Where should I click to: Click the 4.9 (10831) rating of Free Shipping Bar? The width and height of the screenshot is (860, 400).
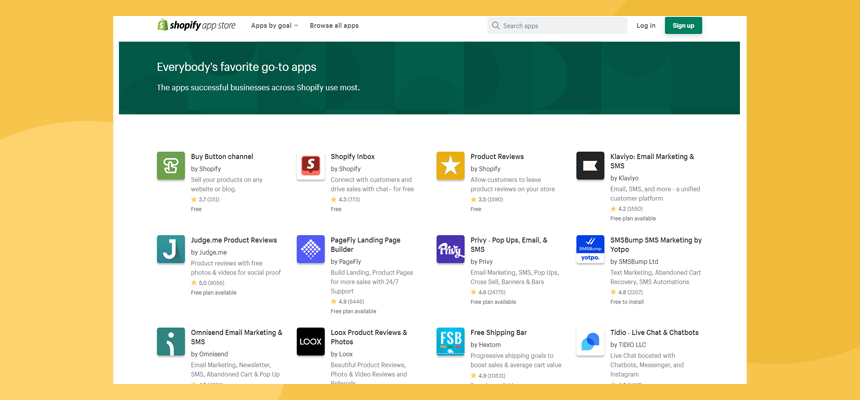[x=488, y=376]
